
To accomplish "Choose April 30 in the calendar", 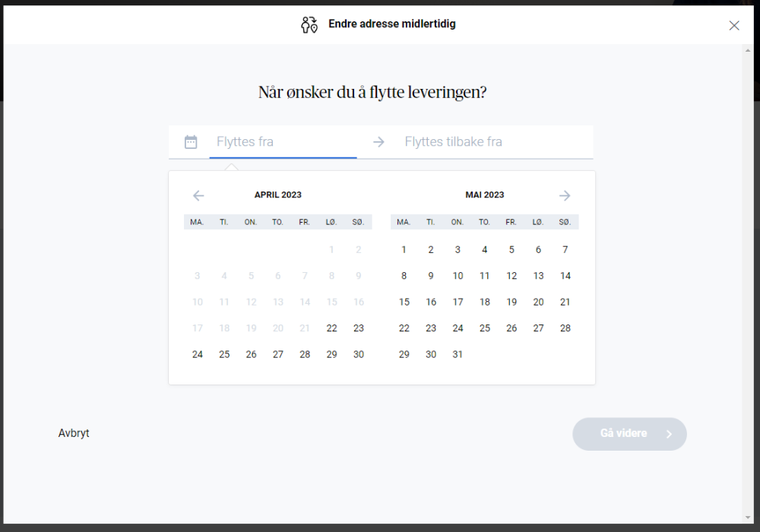I will 359,354.
